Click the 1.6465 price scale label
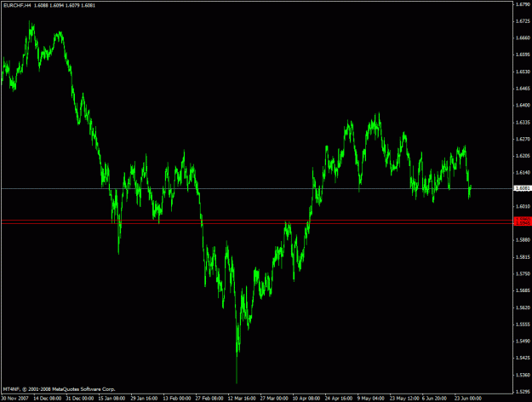This screenshot has width=532, height=402. click(x=523, y=89)
